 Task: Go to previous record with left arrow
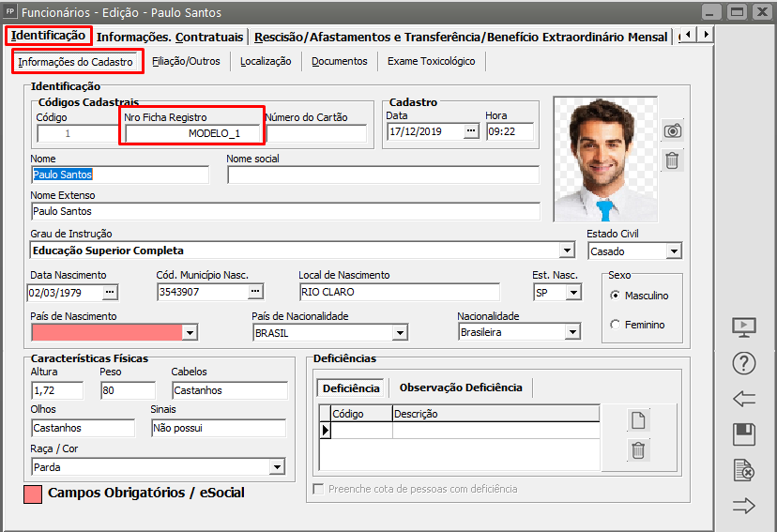(x=744, y=398)
